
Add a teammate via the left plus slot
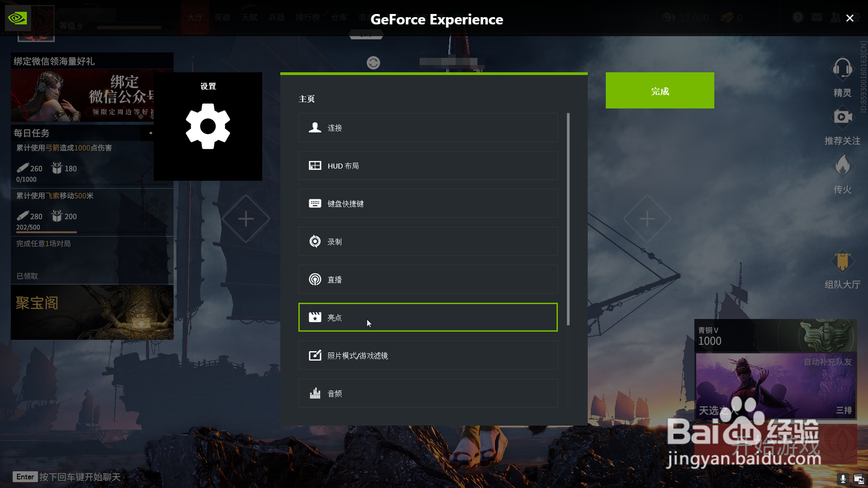pos(246,219)
